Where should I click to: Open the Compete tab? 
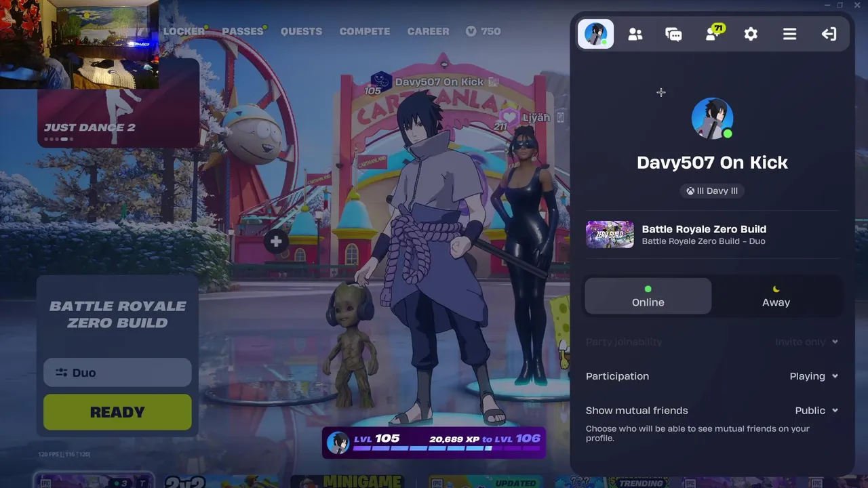click(365, 31)
